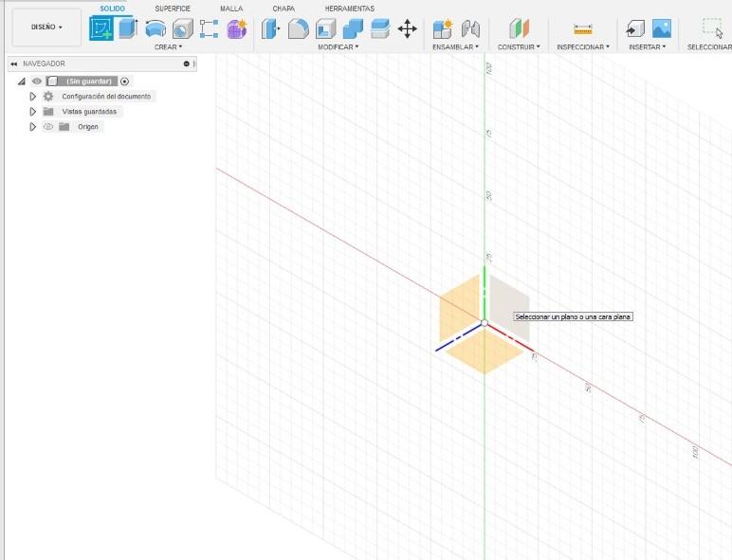Select the horizontal bottom orange origin plane

click(x=485, y=352)
